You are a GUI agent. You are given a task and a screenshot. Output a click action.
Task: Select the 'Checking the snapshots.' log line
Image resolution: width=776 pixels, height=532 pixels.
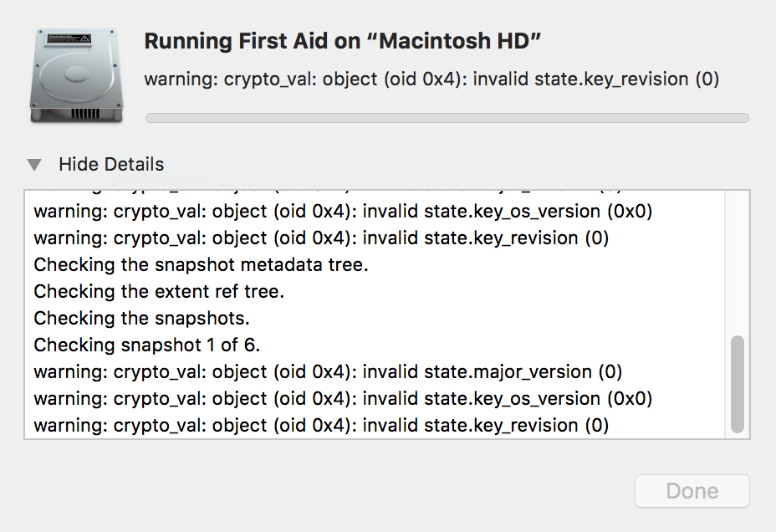(141, 319)
